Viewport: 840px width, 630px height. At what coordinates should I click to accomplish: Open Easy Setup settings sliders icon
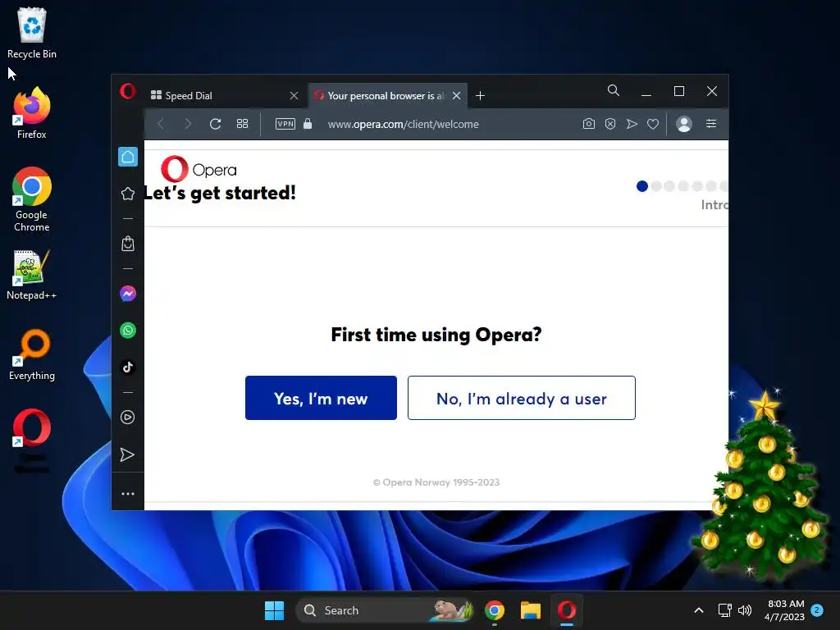click(x=711, y=124)
